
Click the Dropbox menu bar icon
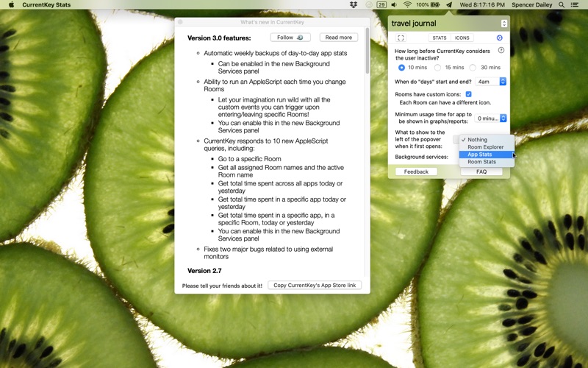354,5
